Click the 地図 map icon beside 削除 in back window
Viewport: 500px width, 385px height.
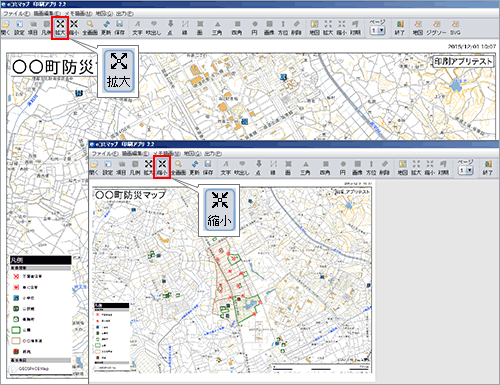(x=314, y=28)
